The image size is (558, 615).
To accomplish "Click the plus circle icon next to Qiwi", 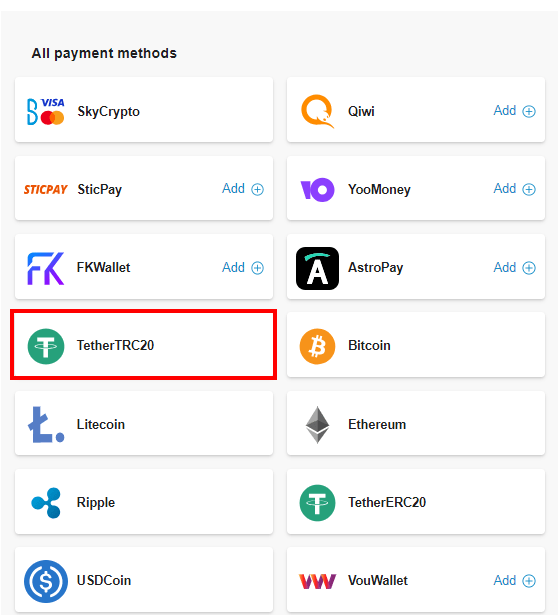I will (x=529, y=111).
